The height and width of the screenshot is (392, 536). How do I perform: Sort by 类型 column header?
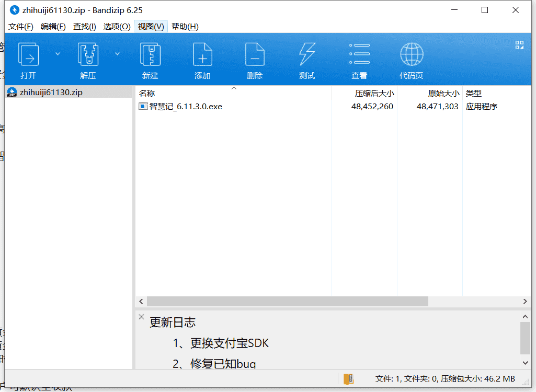click(473, 94)
